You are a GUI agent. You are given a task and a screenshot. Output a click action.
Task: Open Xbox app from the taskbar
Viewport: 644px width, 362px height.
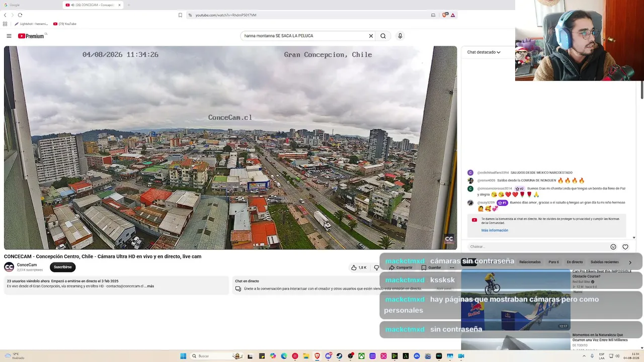coord(361,356)
